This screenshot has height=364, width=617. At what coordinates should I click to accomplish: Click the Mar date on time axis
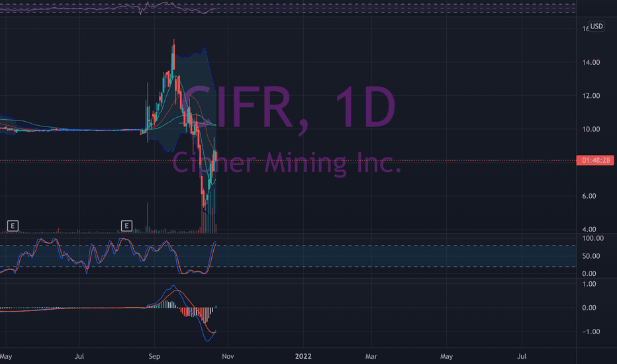click(x=371, y=356)
